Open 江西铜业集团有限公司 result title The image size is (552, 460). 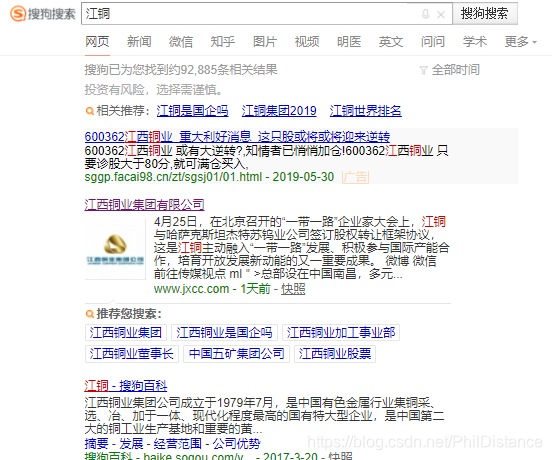pos(144,204)
